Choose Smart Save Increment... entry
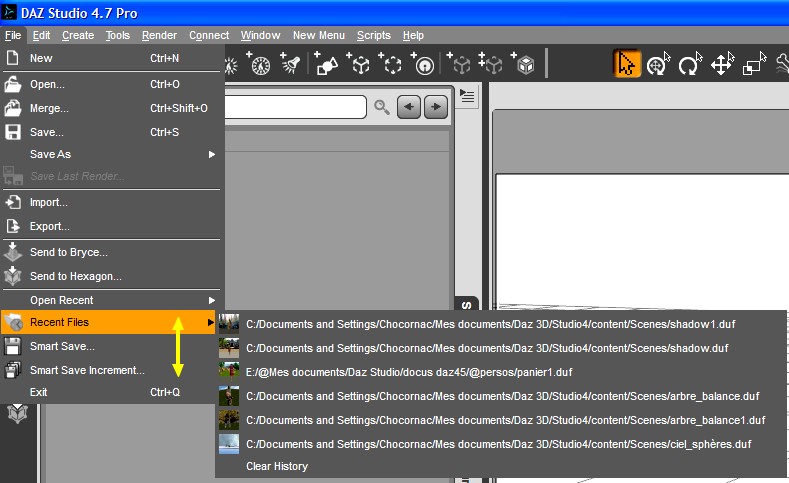 pyautogui.click(x=109, y=370)
